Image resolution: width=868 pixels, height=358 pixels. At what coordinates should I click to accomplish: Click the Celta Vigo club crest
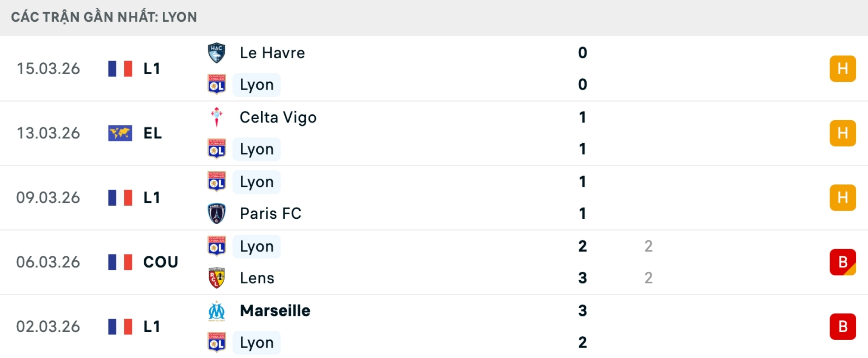[217, 117]
